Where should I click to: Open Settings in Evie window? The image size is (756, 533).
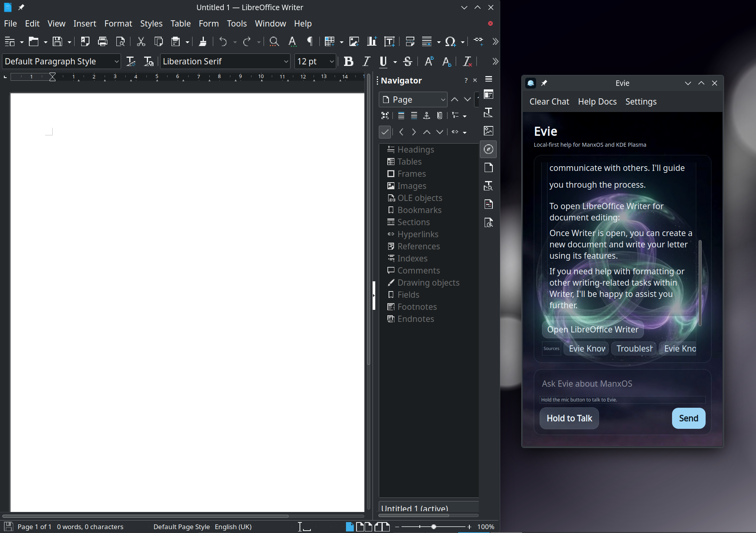(x=641, y=101)
